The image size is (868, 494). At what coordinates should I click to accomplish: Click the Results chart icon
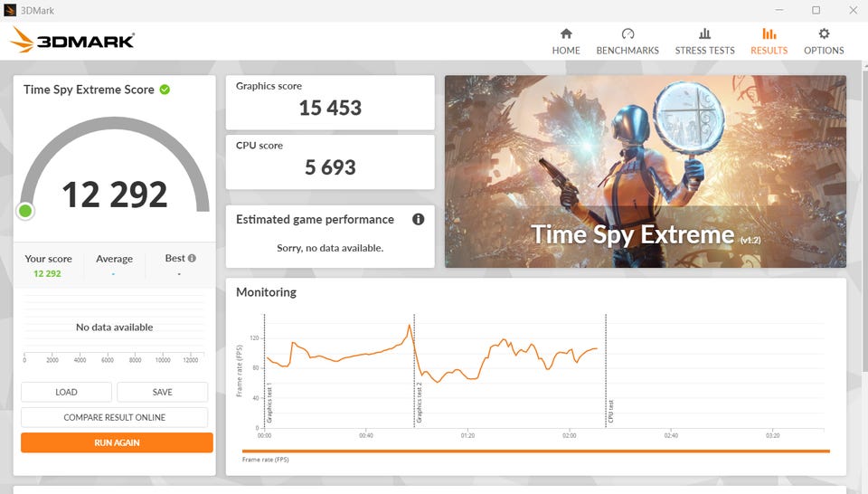click(769, 33)
